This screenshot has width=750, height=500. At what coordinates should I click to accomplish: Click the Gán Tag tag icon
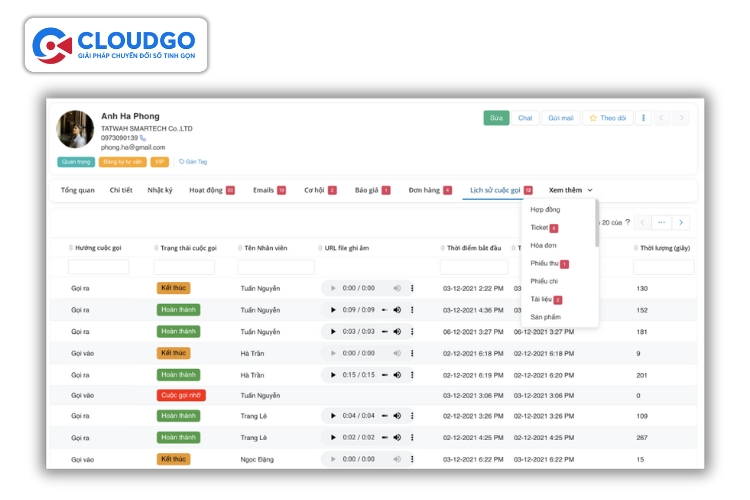[182, 161]
